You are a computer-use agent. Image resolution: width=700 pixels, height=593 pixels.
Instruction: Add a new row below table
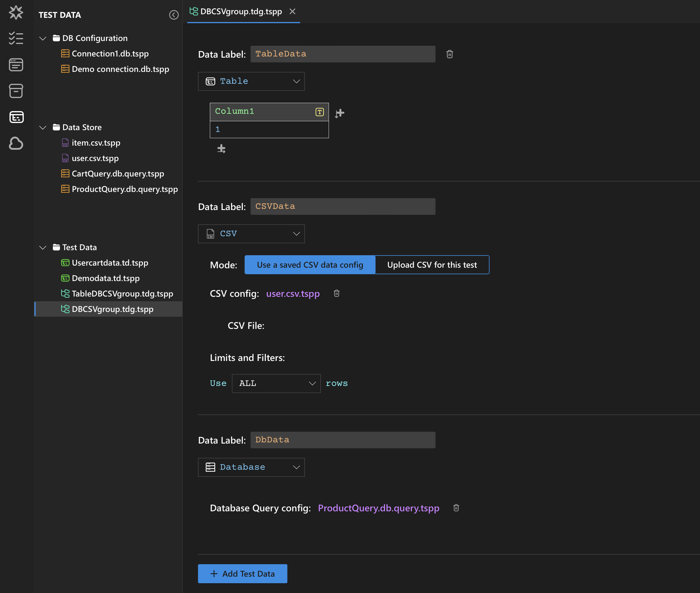click(x=221, y=149)
